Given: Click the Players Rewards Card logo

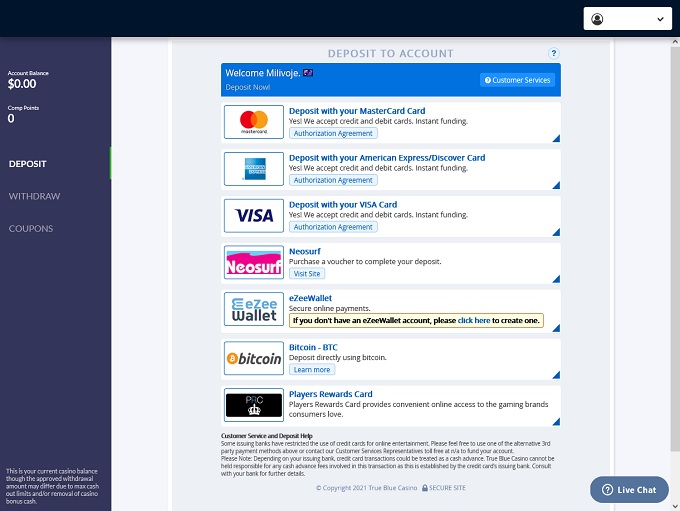Looking at the screenshot, I should click(254, 405).
